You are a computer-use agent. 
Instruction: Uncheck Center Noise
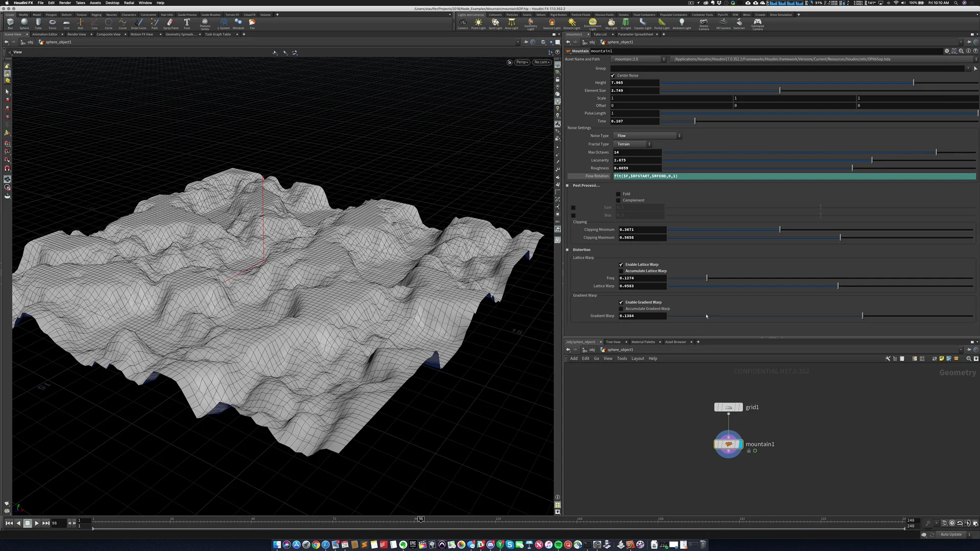pos(613,75)
